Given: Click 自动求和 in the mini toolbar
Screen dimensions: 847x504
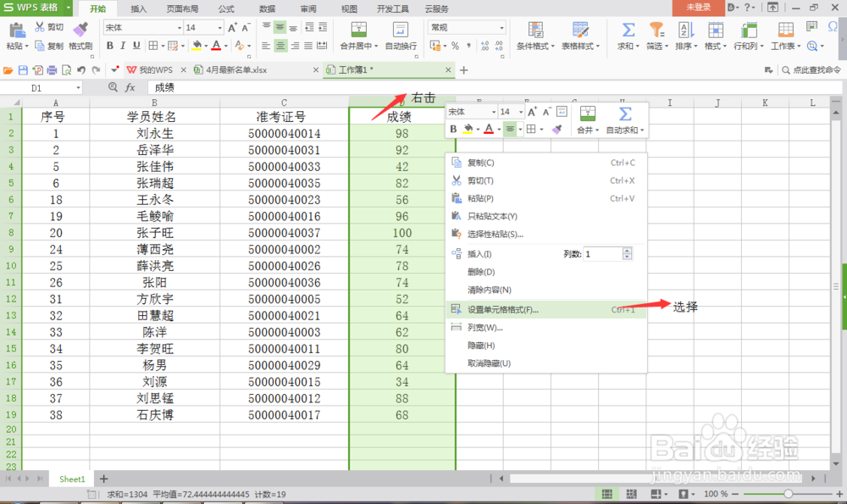Looking at the screenshot, I should tap(625, 120).
